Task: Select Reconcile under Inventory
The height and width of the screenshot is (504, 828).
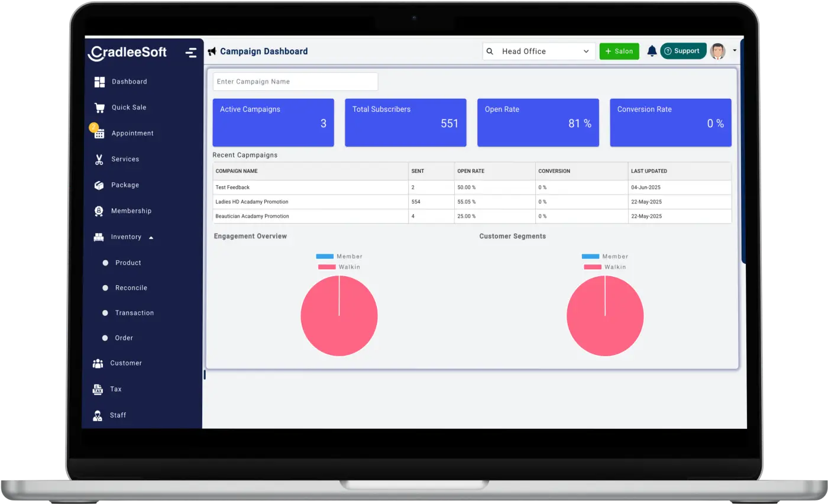Action: (x=131, y=288)
